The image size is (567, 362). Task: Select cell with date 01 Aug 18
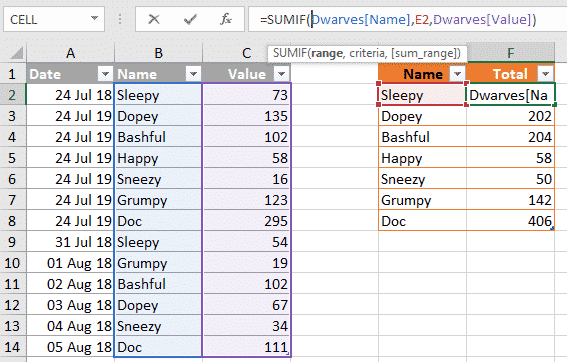click(x=71, y=263)
